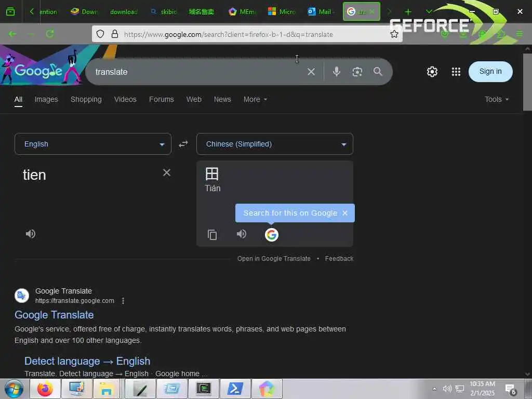Switch to Web results
The width and height of the screenshot is (532, 399).
(194, 99)
